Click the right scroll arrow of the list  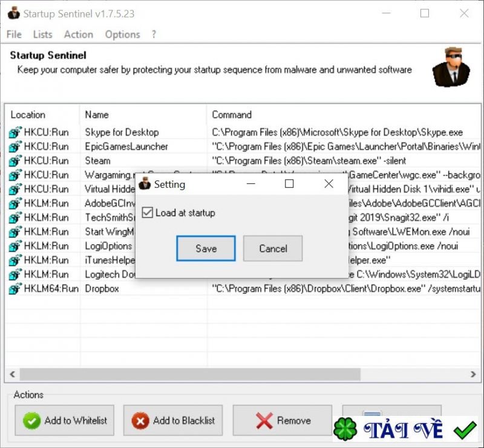[x=473, y=374]
